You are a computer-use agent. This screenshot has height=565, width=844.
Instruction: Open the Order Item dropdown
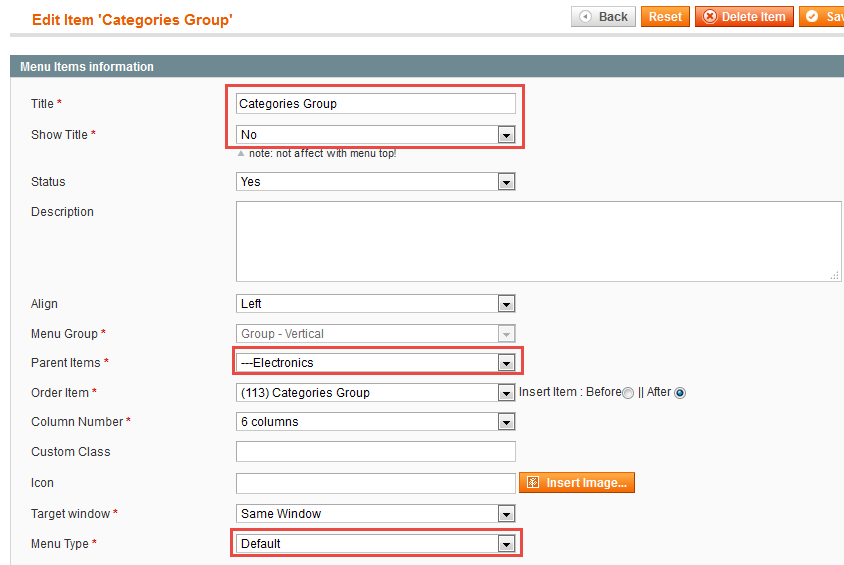[376, 393]
